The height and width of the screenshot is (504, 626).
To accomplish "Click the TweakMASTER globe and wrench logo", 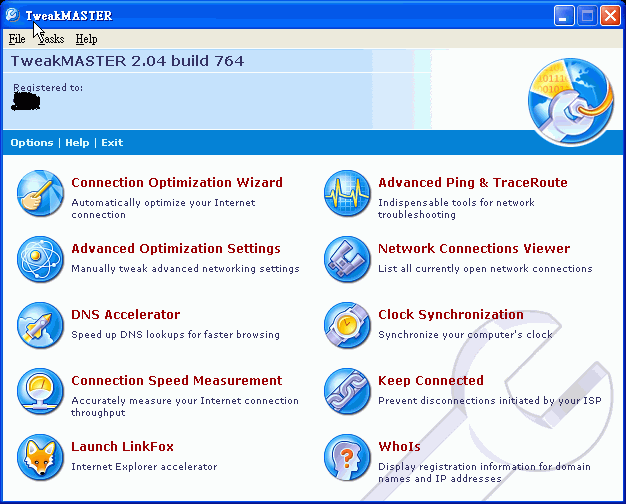I will coord(571,102).
